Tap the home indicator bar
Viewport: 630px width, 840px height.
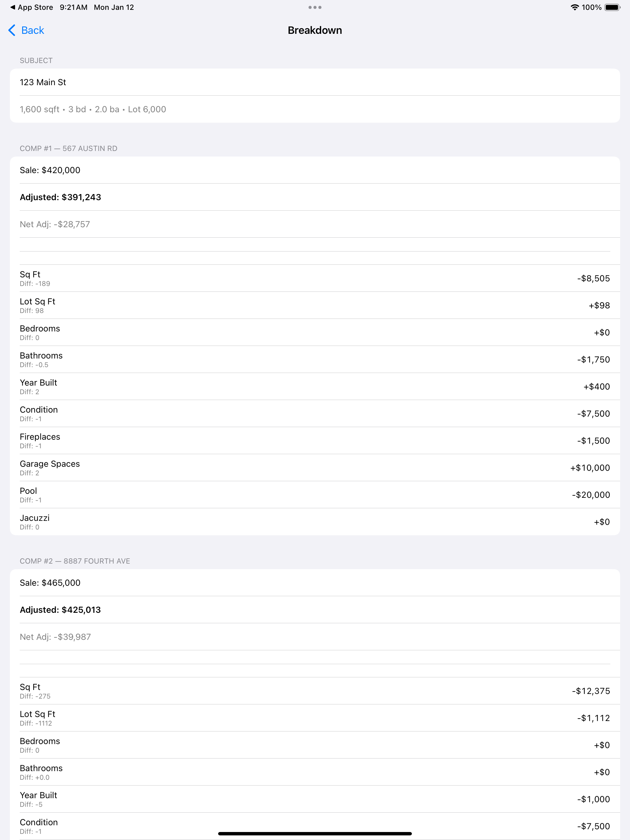tap(315, 834)
